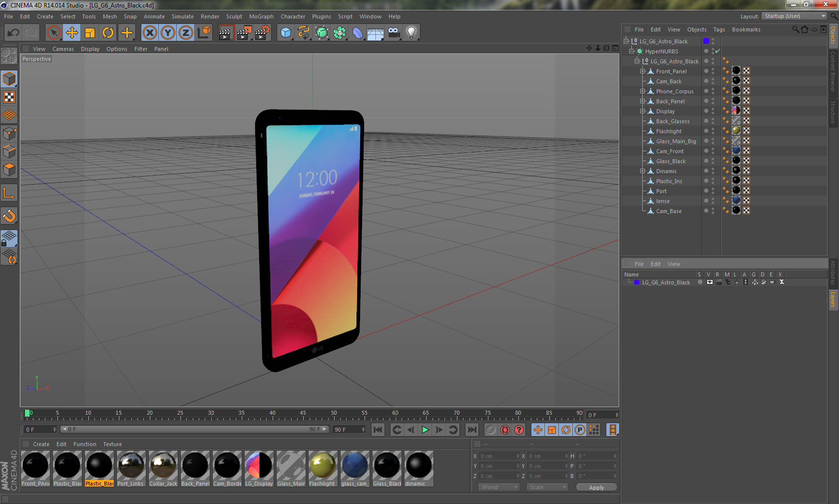Expand the Dinamic object

(643, 171)
